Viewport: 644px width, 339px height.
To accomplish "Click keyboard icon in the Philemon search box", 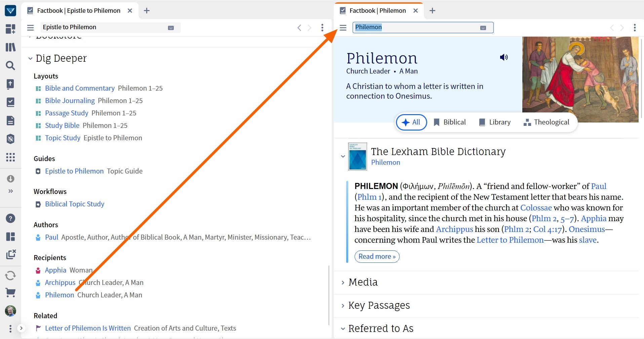I will click(x=483, y=28).
